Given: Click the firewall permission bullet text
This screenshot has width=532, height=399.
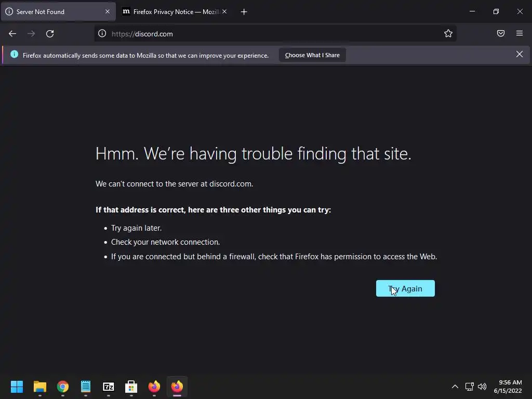Looking at the screenshot, I should coord(274,257).
